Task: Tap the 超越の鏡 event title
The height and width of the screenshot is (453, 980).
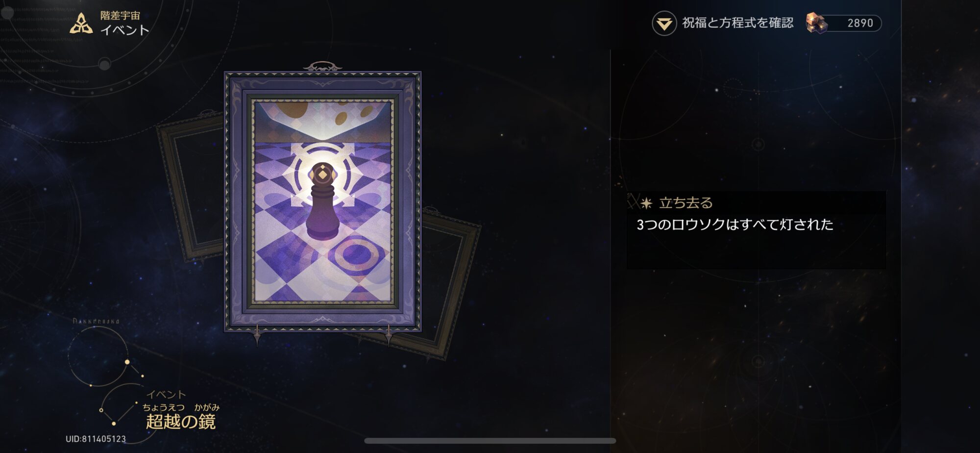Action: [x=181, y=421]
